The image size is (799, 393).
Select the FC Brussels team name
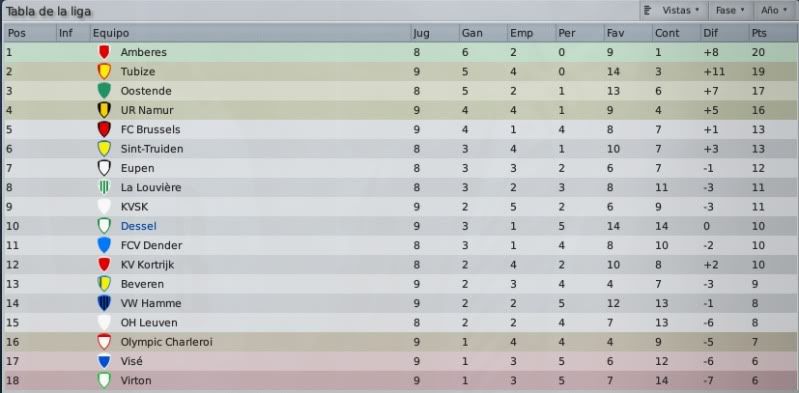150,129
